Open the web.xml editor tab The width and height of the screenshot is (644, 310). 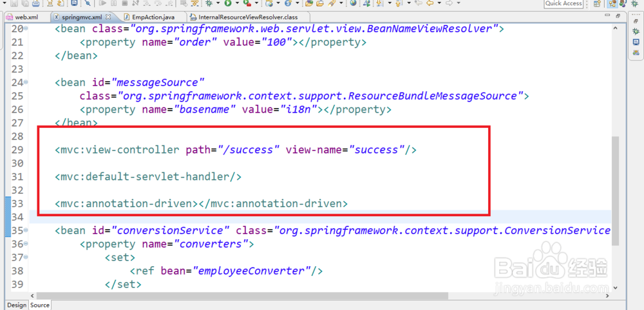(x=26, y=17)
